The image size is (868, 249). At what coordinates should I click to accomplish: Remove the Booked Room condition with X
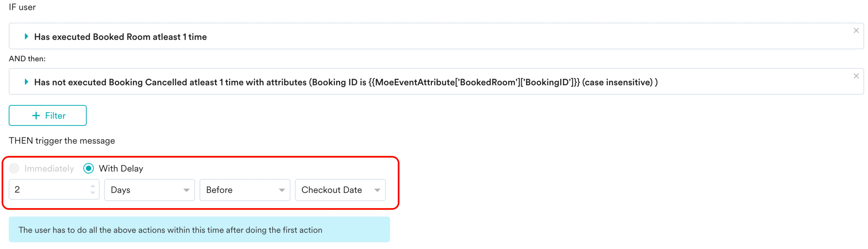(x=856, y=31)
